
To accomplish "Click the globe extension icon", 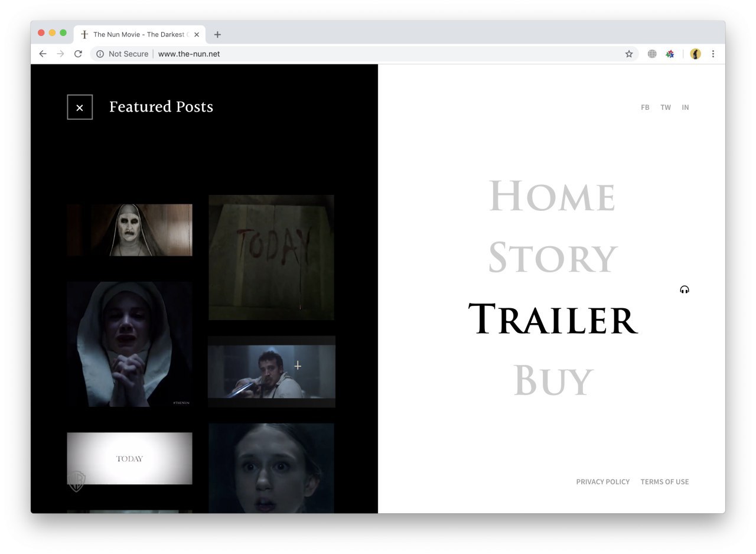I will [652, 54].
